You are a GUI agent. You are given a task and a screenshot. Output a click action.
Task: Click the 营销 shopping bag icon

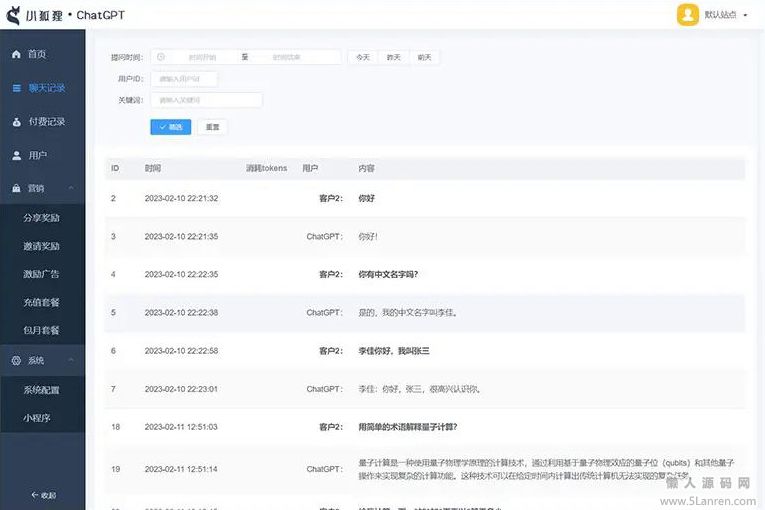(16, 188)
